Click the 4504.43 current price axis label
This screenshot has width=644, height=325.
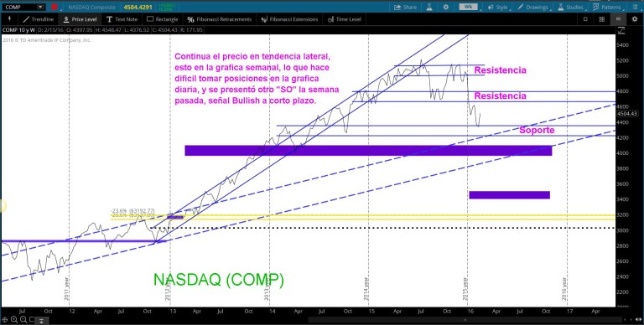click(626, 114)
